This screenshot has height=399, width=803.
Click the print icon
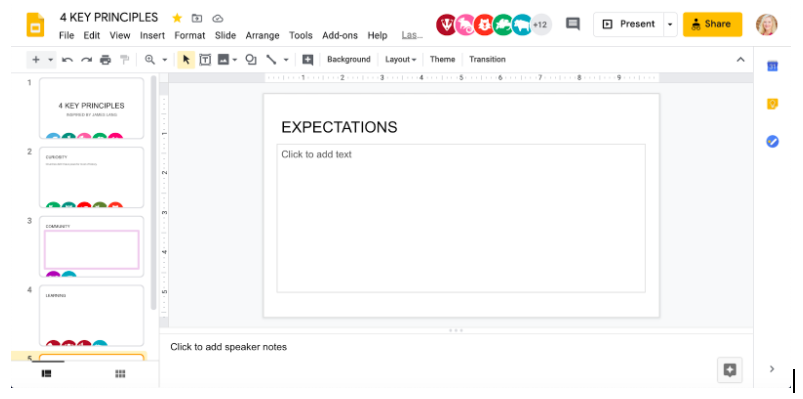[105, 60]
